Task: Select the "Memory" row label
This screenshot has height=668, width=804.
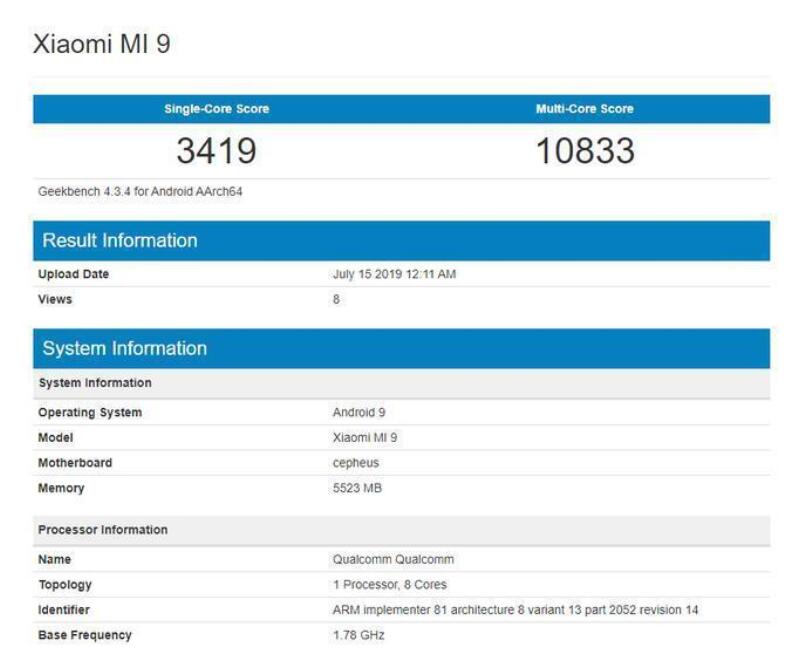Action: click(61, 488)
